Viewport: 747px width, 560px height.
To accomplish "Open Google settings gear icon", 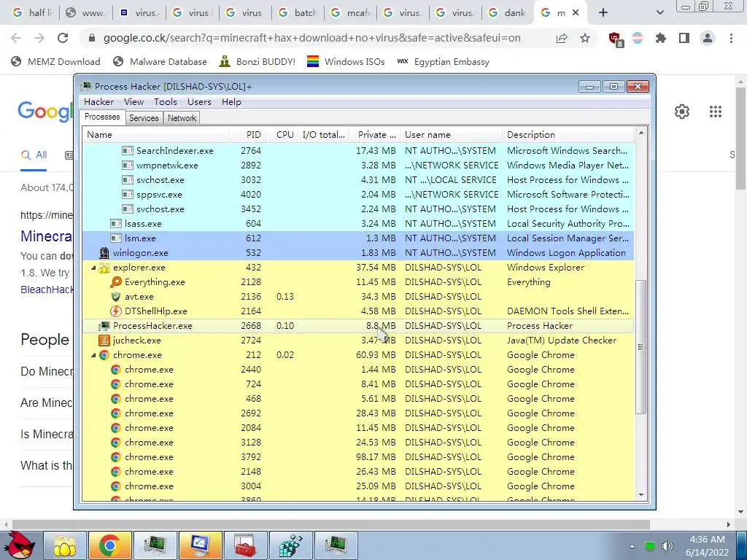I will (682, 112).
